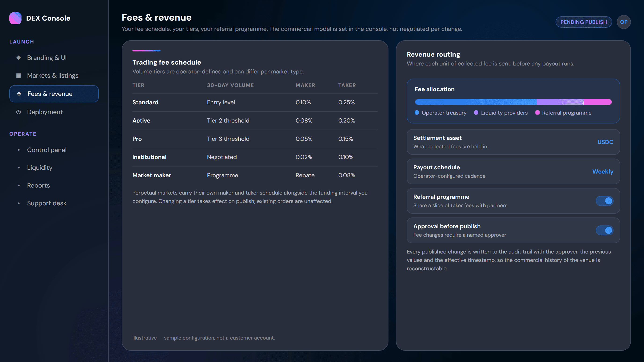644x362 pixels.
Task: Click the LAUNCH section label
Action: click(22, 42)
